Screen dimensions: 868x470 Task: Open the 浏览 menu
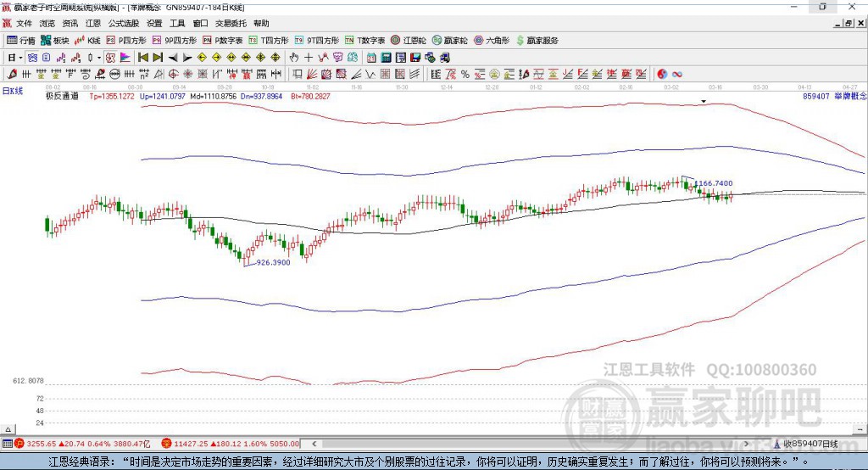pos(47,23)
